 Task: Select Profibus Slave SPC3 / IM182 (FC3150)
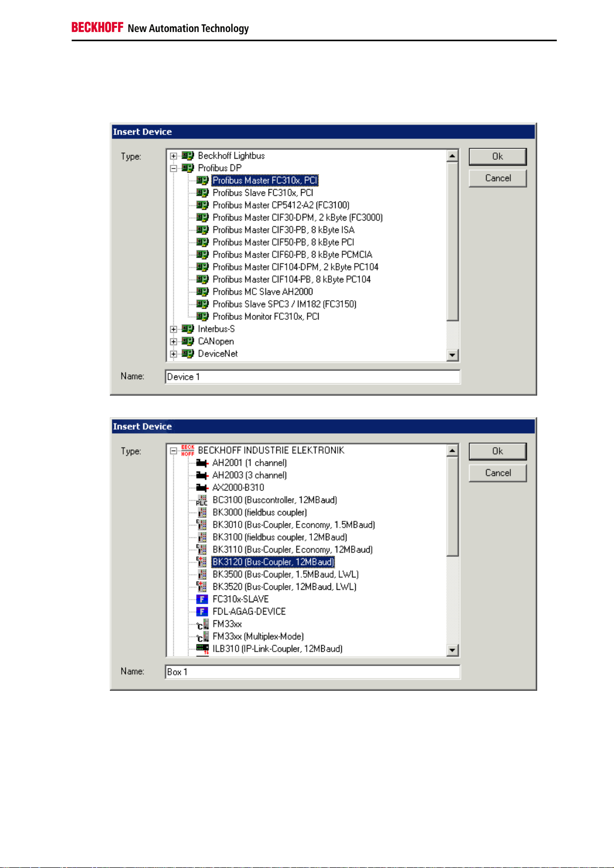[285, 304]
